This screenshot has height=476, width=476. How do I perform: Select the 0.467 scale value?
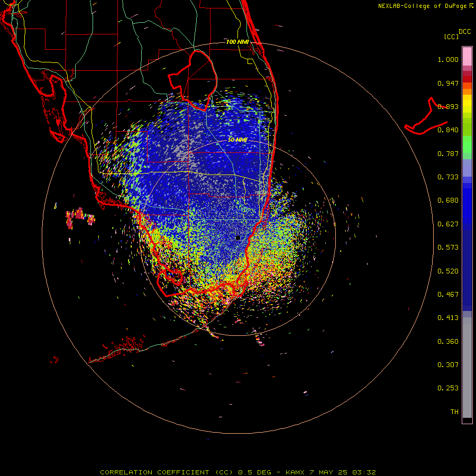pos(448,295)
